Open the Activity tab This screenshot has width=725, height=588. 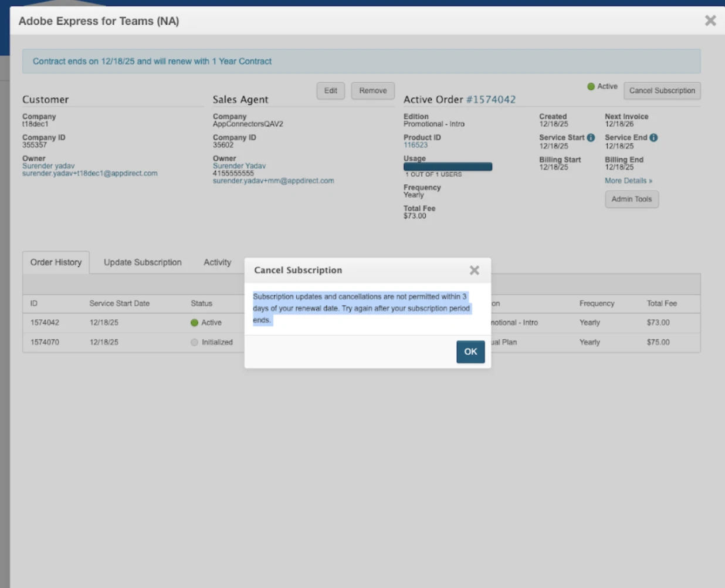click(x=217, y=262)
